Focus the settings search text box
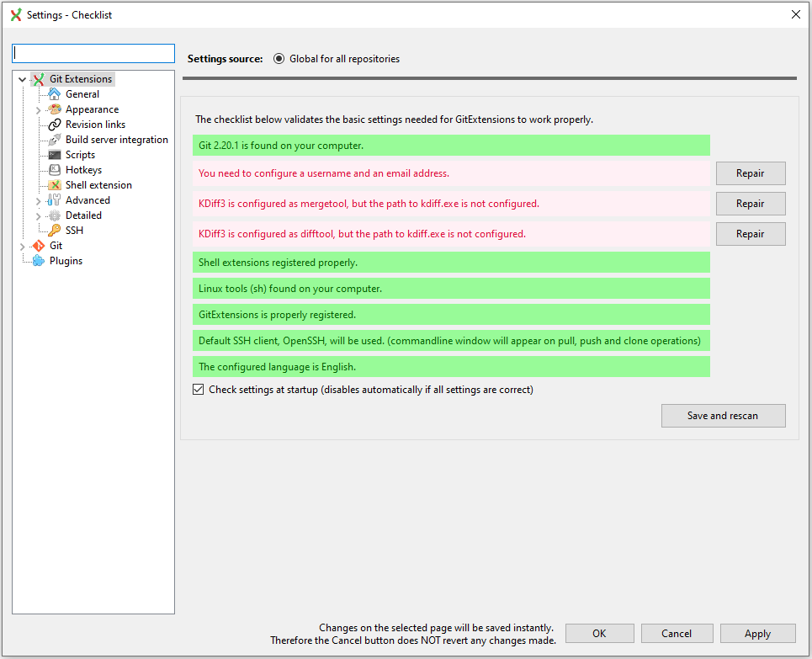Viewport: 812px width, 659px height. click(x=93, y=53)
